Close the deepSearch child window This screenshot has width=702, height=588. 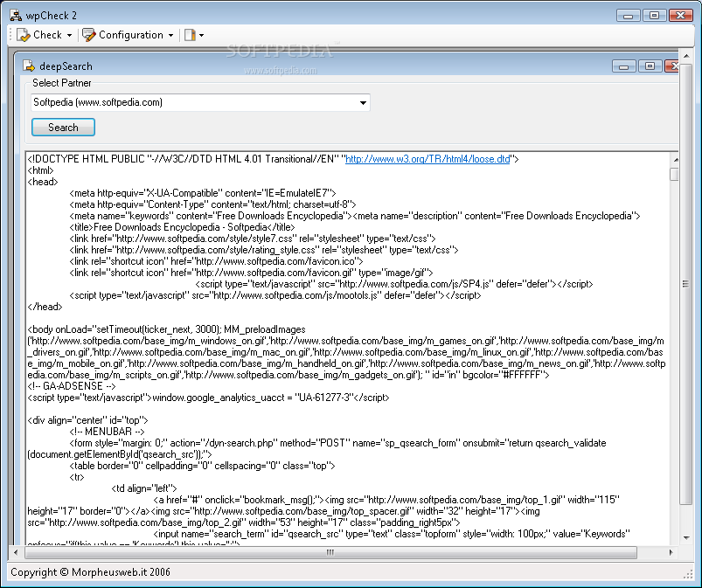tap(671, 66)
